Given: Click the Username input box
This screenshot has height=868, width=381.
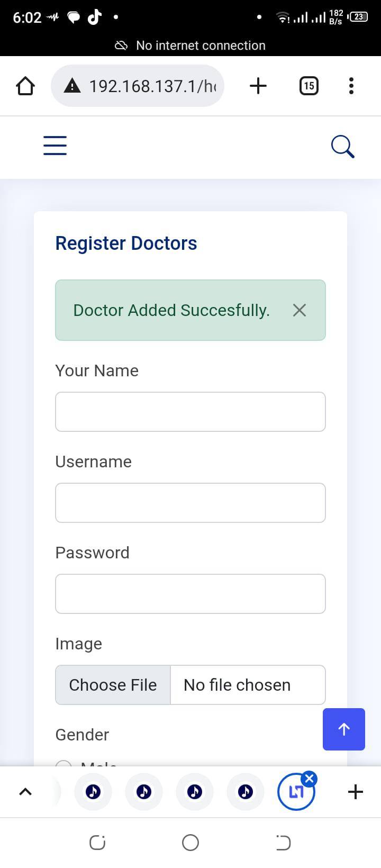Looking at the screenshot, I should click(x=190, y=503).
